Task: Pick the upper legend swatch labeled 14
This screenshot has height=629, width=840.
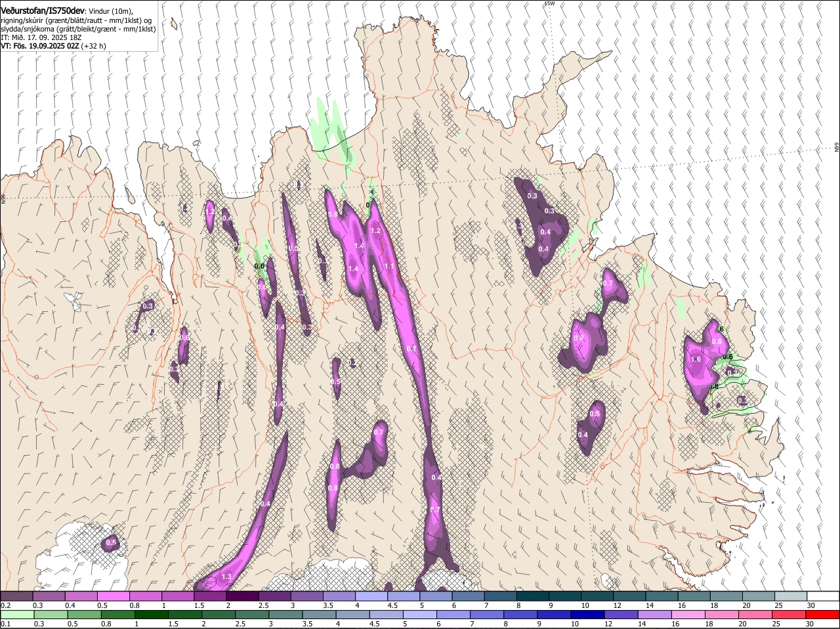Action: (662, 596)
